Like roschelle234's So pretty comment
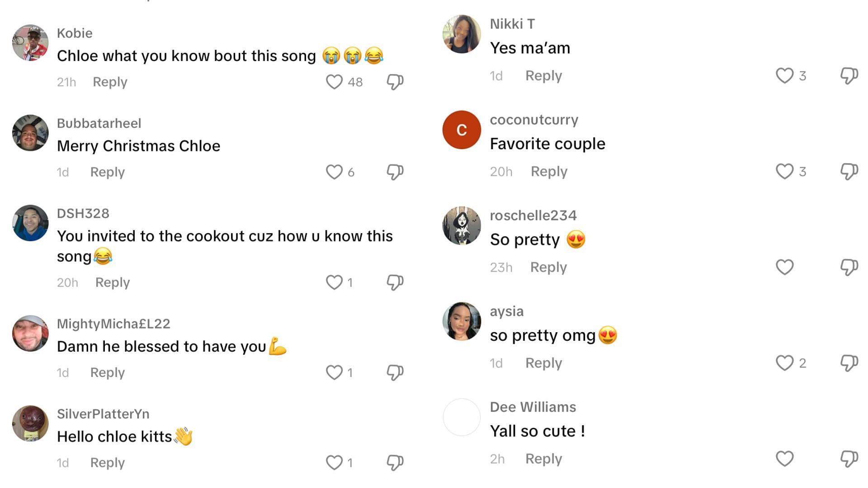The width and height of the screenshot is (868, 488). point(784,265)
